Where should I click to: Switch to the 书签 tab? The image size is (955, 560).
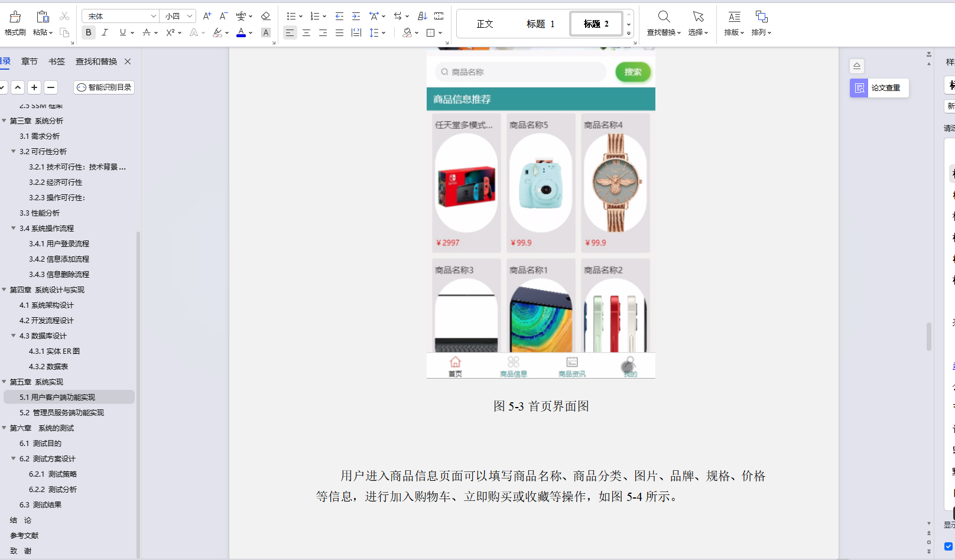(x=56, y=61)
